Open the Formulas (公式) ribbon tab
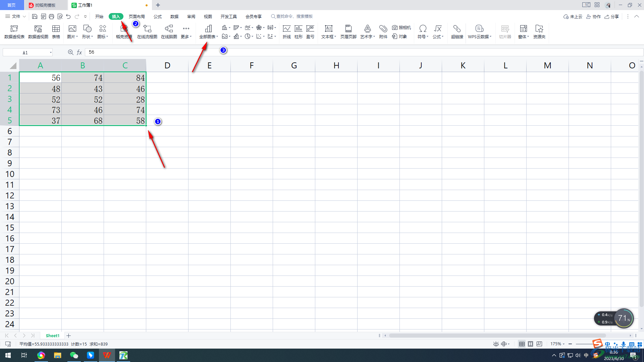 click(158, 16)
